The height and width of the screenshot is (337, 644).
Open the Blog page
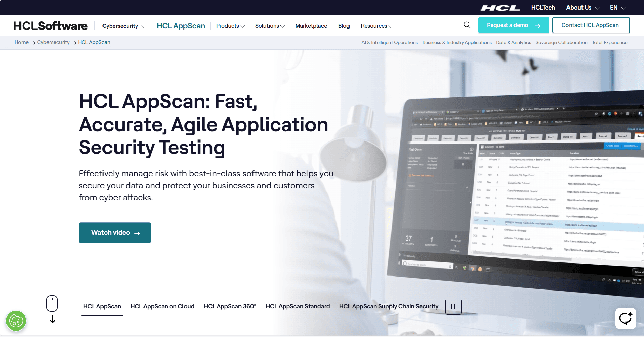click(x=344, y=26)
